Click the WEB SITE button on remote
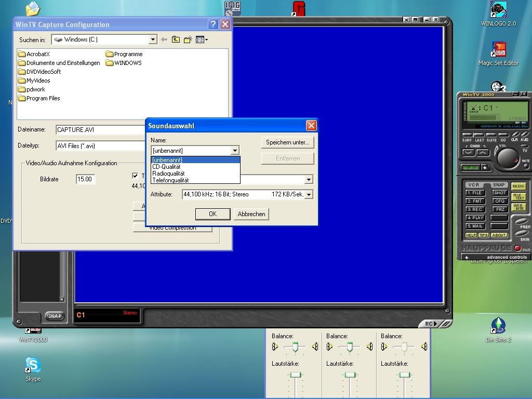The image size is (532, 399). [x=518, y=207]
